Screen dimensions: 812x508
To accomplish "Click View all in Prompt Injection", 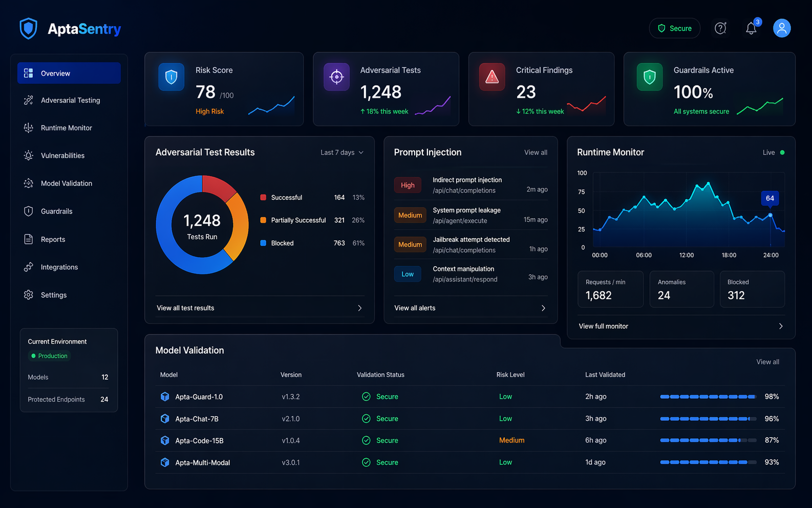I will pyautogui.click(x=536, y=153).
